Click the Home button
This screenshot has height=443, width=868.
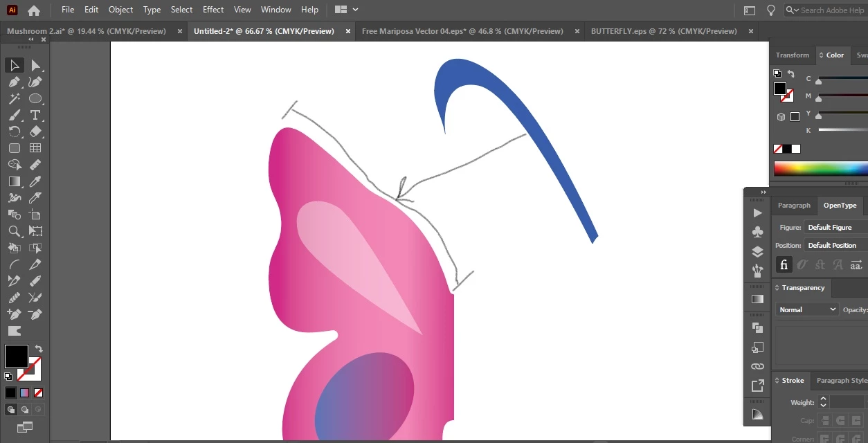coord(33,10)
